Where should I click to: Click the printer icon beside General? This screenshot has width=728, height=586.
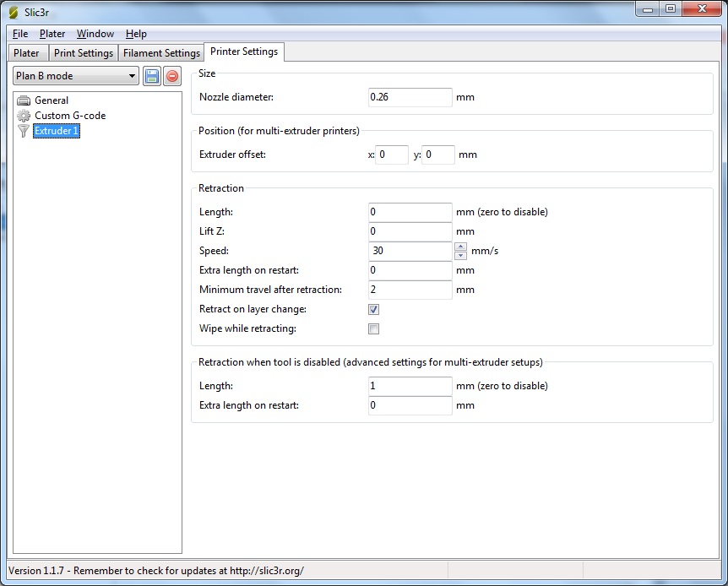click(x=24, y=100)
